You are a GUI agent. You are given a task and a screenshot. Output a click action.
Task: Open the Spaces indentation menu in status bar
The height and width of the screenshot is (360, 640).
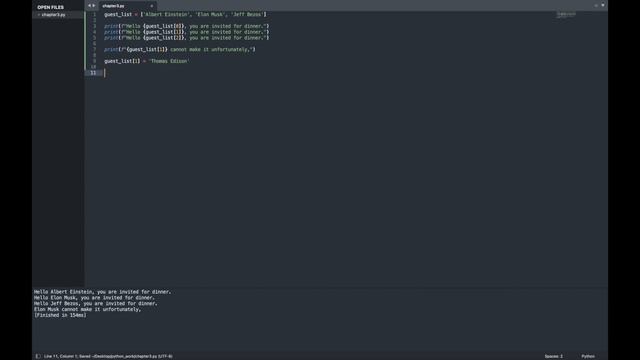coord(553,356)
